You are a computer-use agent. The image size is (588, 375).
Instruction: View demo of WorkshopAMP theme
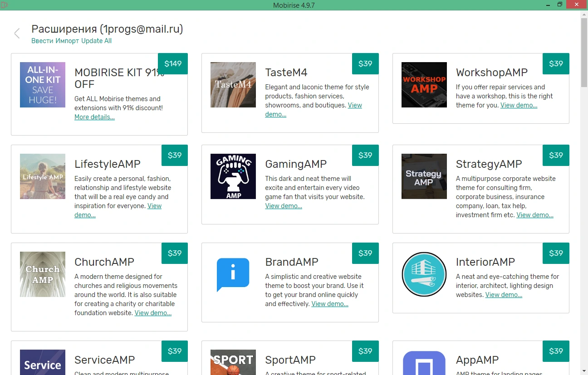519,105
